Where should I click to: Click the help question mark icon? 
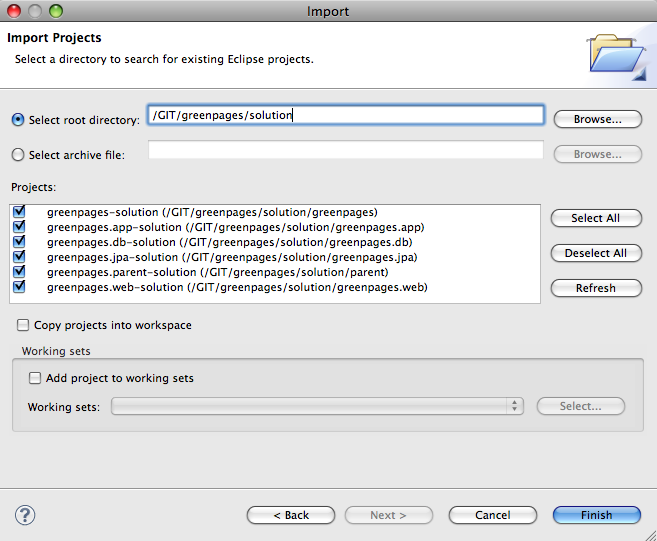[x=25, y=515]
